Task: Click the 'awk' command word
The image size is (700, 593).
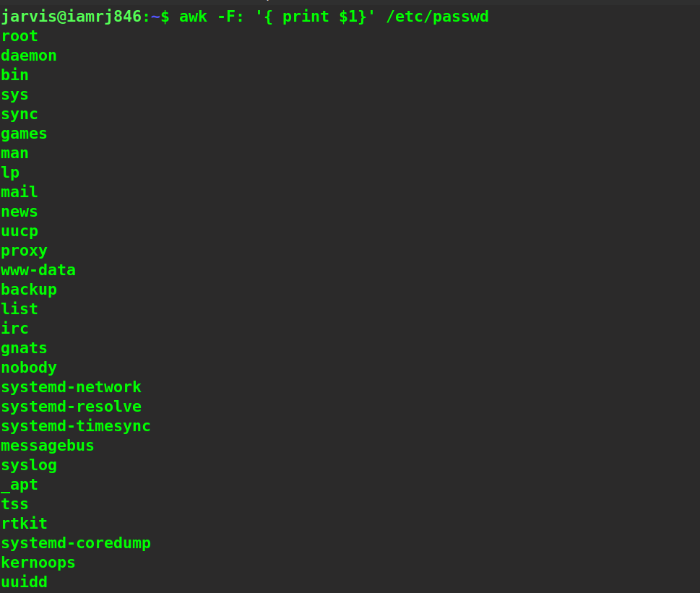Action: pos(193,16)
